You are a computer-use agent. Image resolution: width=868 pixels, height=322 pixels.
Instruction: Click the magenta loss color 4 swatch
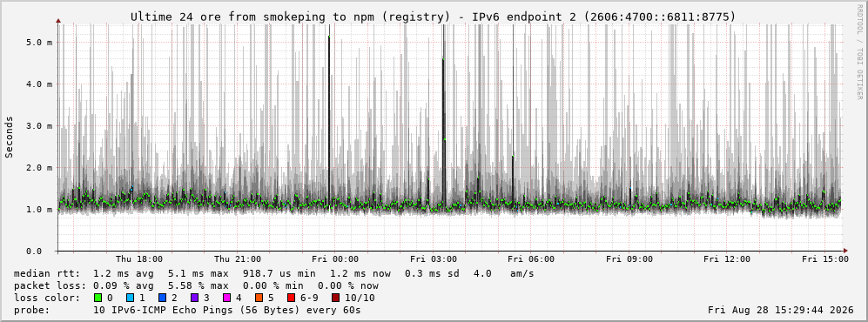click(226, 298)
